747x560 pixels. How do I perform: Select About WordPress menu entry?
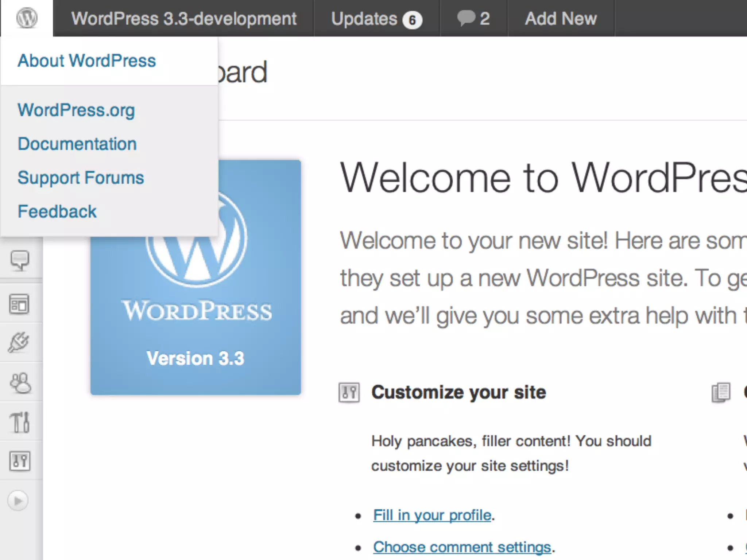[x=87, y=61]
